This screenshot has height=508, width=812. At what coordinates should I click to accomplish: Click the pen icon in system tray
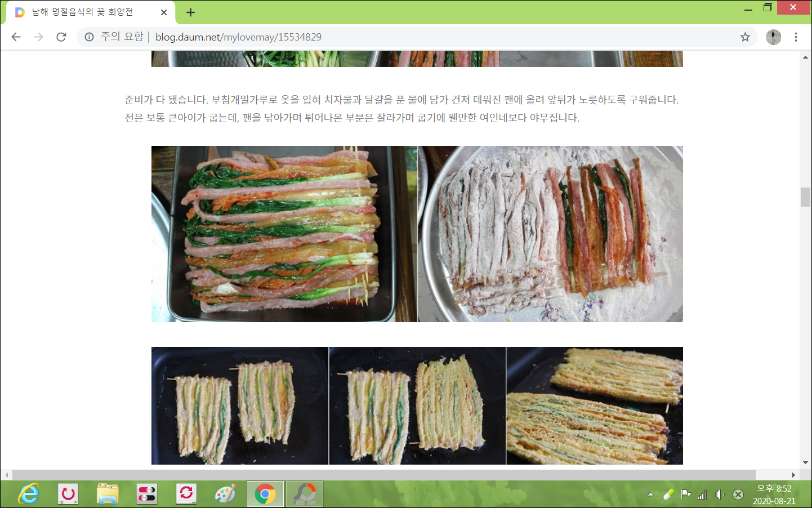pyautogui.click(x=668, y=494)
